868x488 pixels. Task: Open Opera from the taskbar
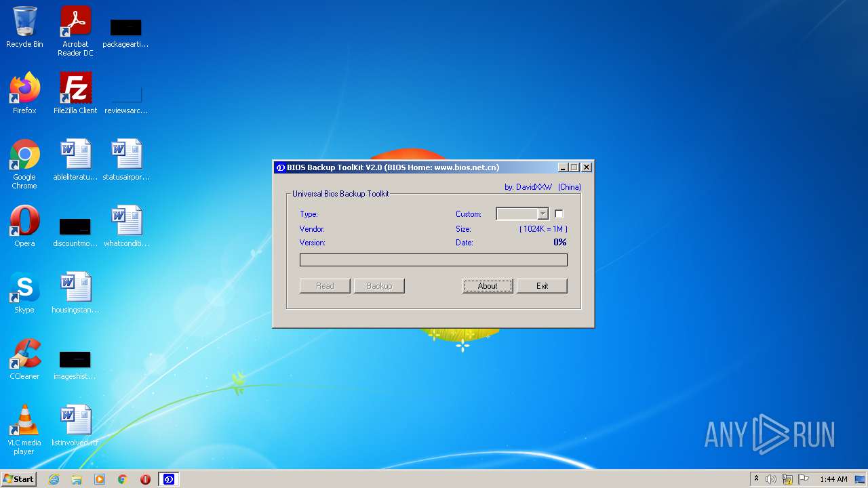[145, 479]
